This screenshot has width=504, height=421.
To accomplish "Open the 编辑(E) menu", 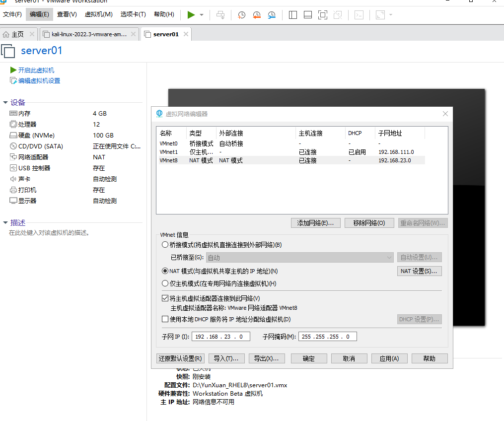I will 39,14.
